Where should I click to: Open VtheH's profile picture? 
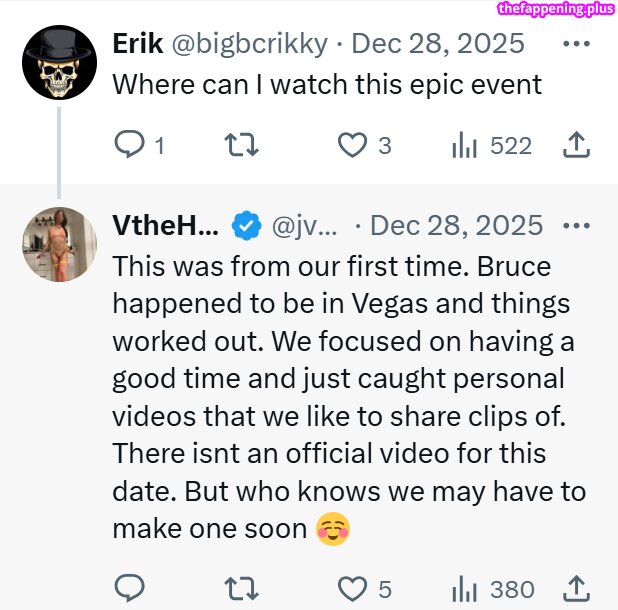[x=59, y=245]
